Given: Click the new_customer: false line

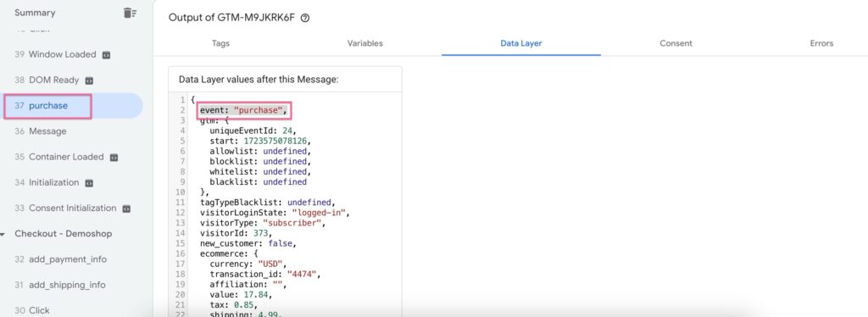Looking at the screenshot, I should (248, 243).
